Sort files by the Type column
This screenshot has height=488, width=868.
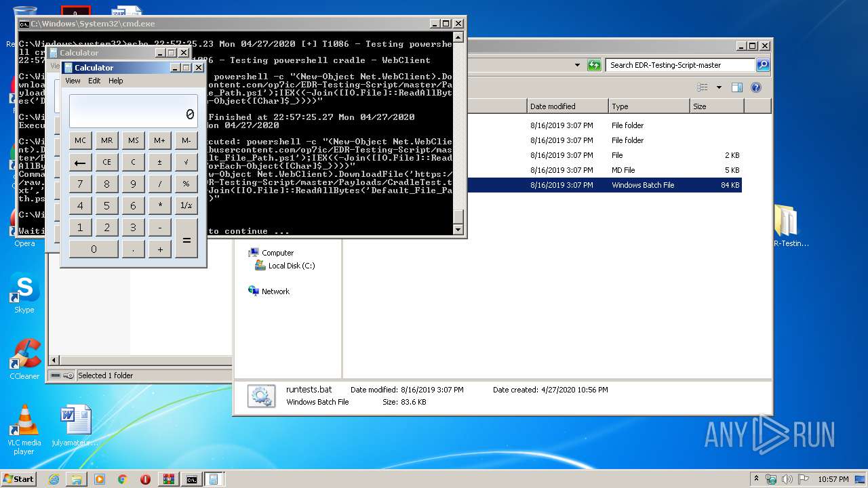[x=649, y=106]
